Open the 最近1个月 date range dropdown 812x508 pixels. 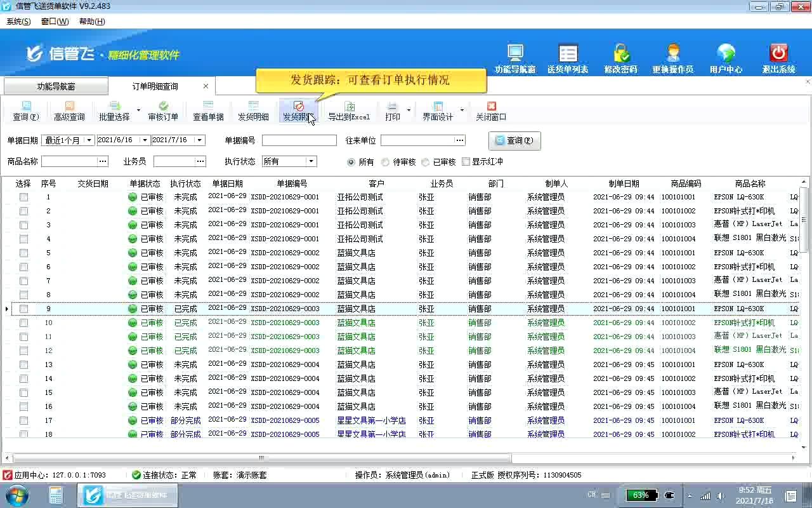(x=89, y=140)
